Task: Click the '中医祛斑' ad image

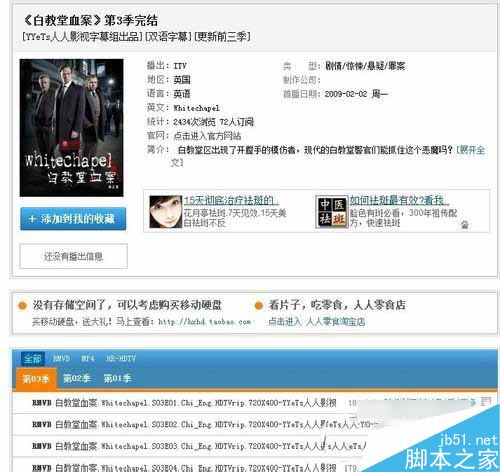Action: pos(332,212)
